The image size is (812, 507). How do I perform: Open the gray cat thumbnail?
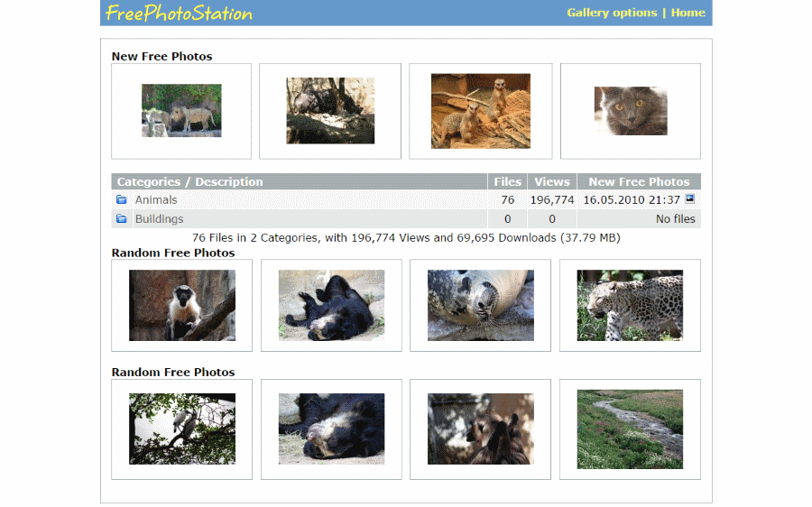pyautogui.click(x=631, y=111)
